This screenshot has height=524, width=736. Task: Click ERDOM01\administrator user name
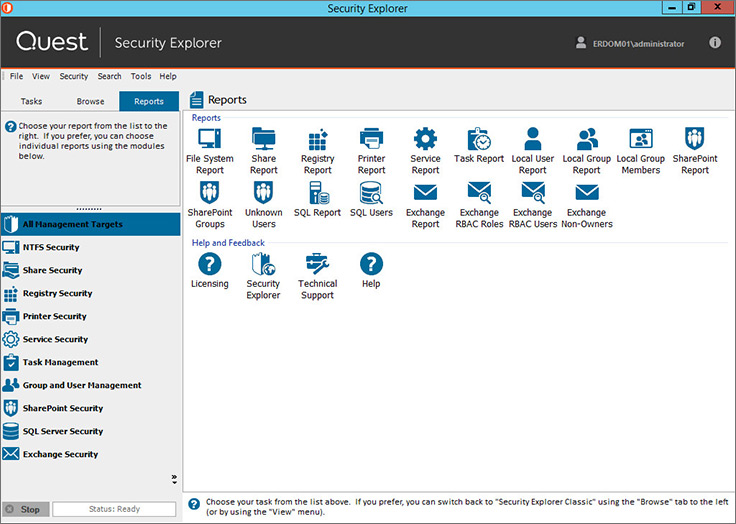point(638,44)
